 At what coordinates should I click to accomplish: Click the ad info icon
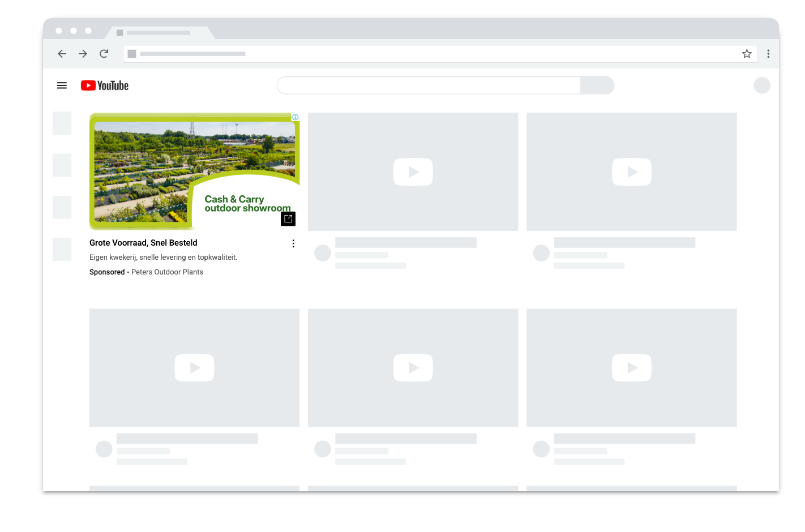coord(295,117)
